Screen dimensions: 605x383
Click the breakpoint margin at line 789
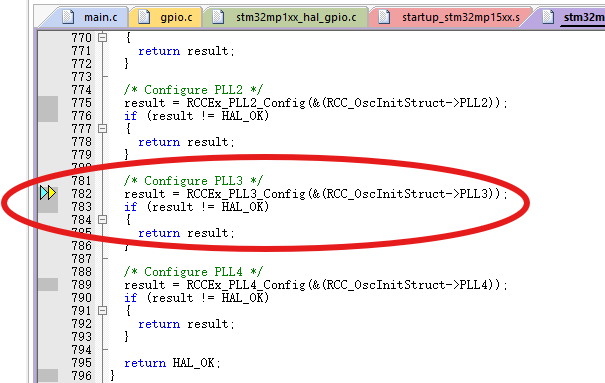tap(48, 285)
